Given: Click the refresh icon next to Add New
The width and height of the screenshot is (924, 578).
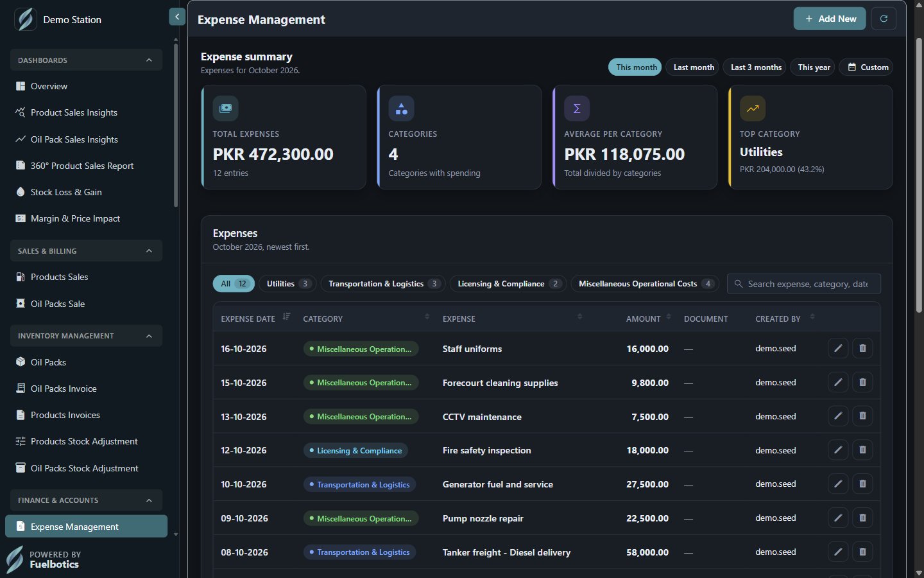Looking at the screenshot, I should [x=884, y=19].
